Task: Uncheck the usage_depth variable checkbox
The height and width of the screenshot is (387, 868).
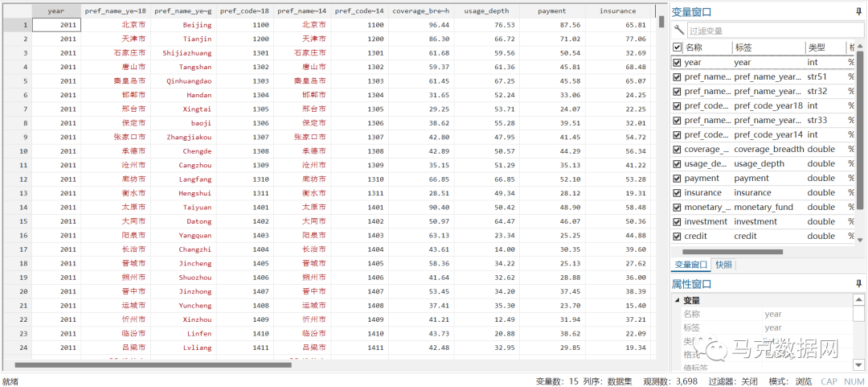Action: pos(677,163)
